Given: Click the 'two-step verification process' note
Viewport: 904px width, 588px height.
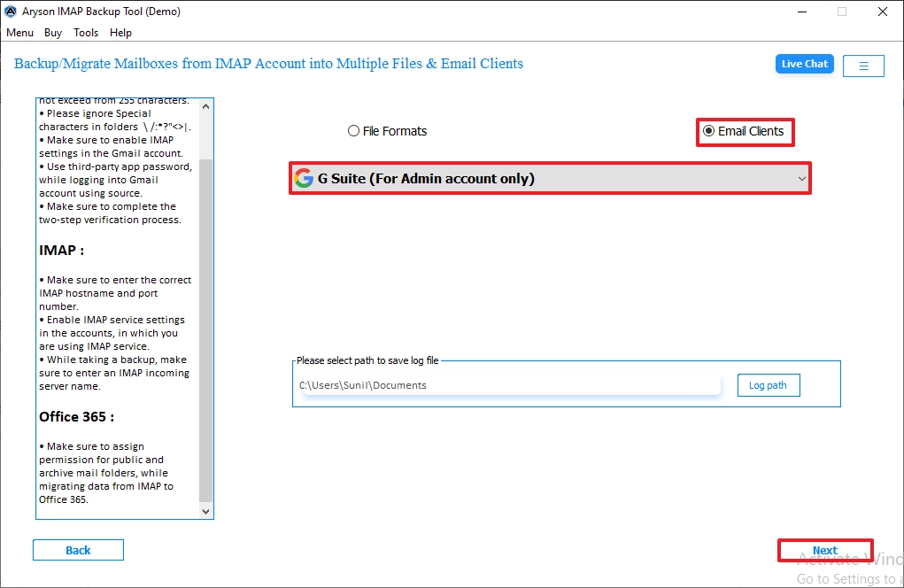Looking at the screenshot, I should (110, 213).
